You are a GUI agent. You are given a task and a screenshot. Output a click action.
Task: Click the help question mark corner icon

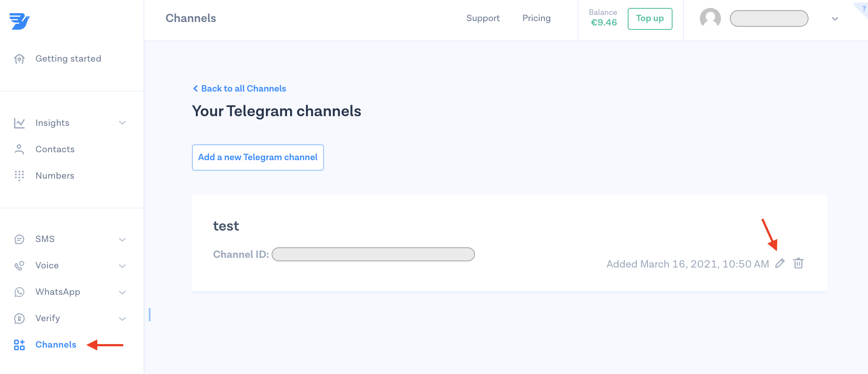click(863, 8)
